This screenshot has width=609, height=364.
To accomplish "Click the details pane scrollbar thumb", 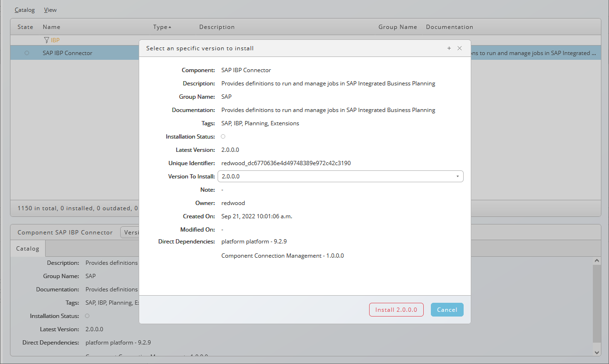I will tap(597, 303).
